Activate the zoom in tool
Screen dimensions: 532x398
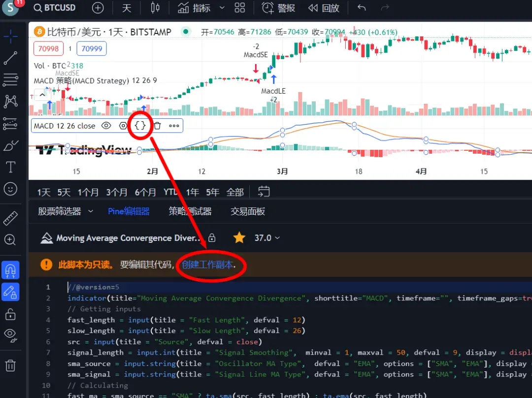click(x=10, y=240)
